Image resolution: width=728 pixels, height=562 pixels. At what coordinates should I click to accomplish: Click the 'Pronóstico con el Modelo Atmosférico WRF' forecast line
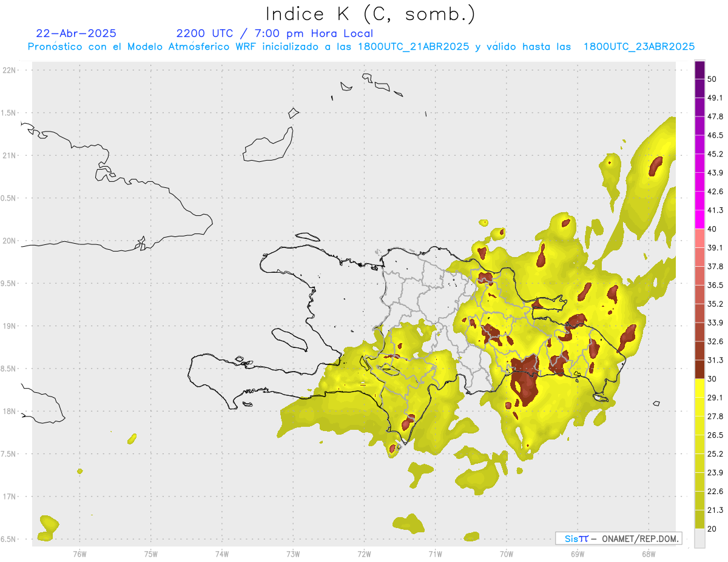[x=361, y=47]
